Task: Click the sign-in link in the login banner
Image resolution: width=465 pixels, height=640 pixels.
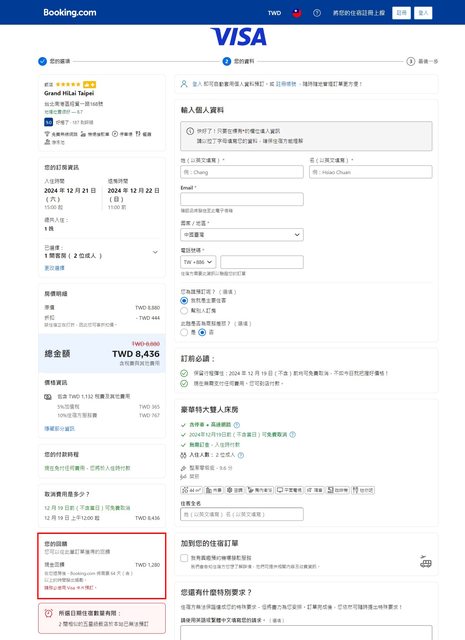Action: tap(197, 84)
